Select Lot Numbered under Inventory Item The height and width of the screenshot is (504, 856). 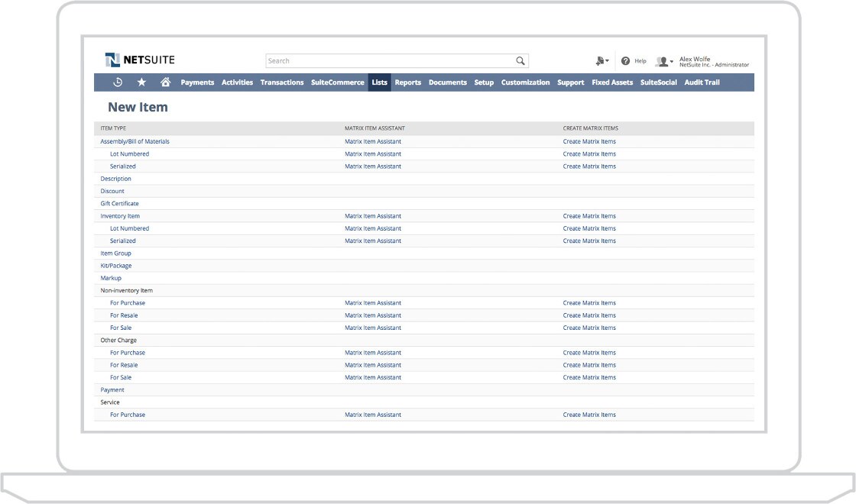click(x=129, y=228)
